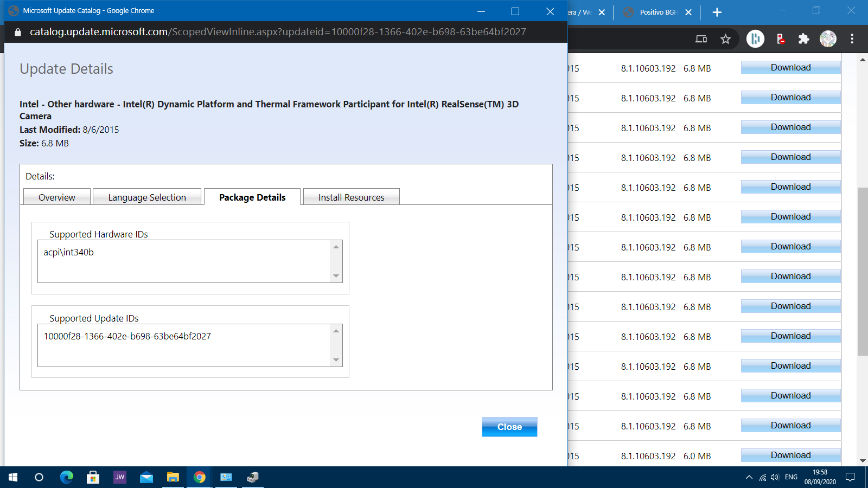The height and width of the screenshot is (488, 868).
Task: Close the Update Details dialog
Action: click(509, 427)
